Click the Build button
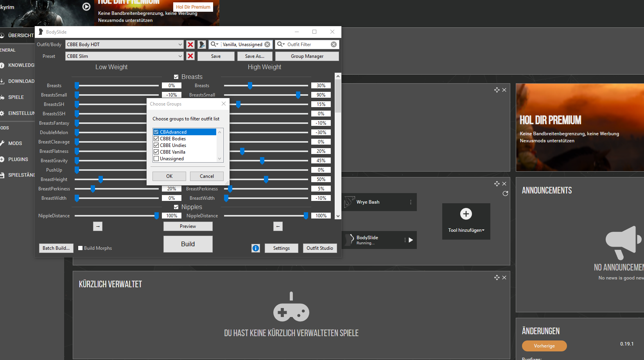The image size is (644, 360). point(188,244)
